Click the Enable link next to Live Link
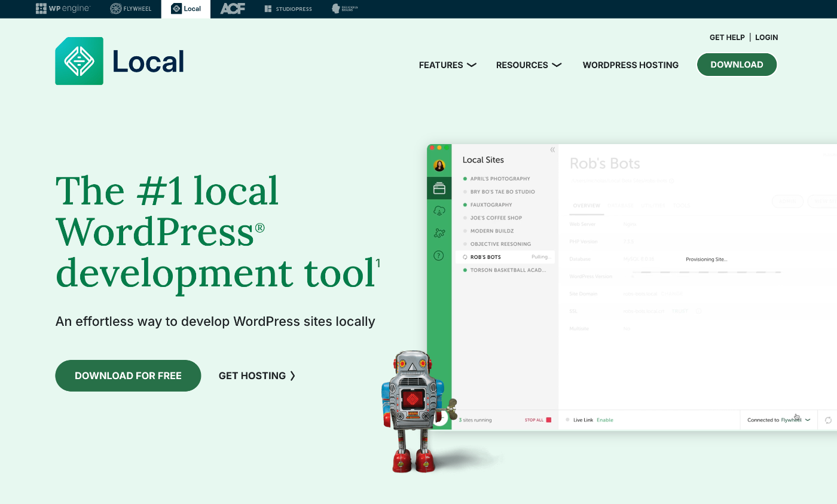Screen dimensions: 837x504 (x=605, y=420)
